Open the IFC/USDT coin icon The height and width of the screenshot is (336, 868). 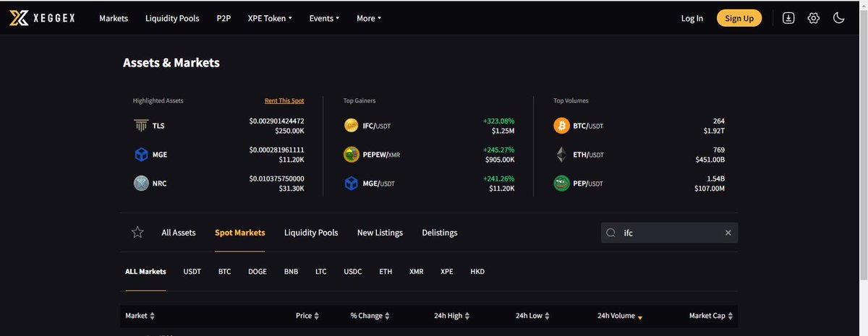352,126
